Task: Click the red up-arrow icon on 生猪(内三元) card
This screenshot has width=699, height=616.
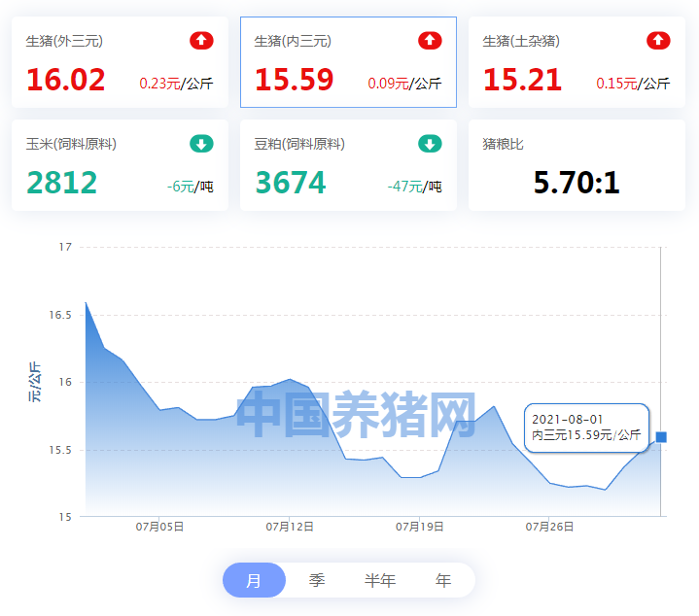Action: pyautogui.click(x=430, y=41)
